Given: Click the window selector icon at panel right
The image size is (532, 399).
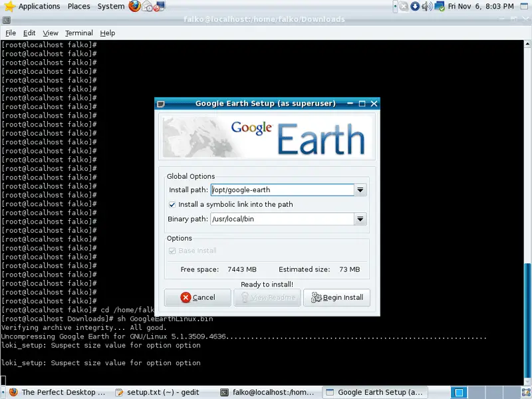Looking at the screenshot, I should (525, 6).
